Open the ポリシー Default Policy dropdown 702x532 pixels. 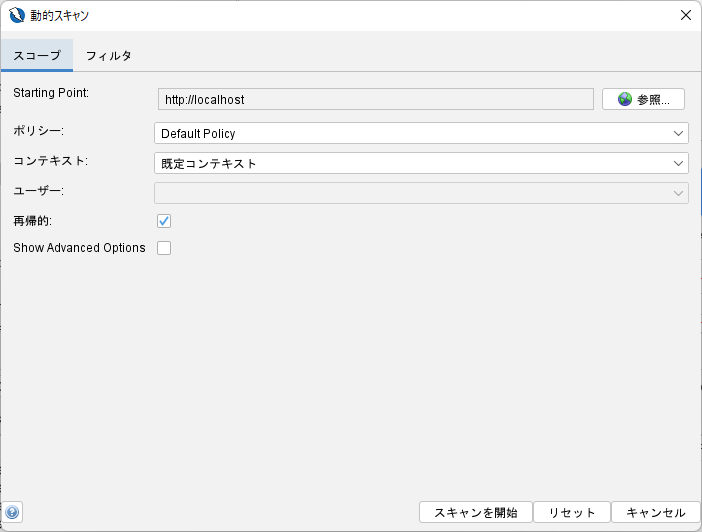(421, 133)
